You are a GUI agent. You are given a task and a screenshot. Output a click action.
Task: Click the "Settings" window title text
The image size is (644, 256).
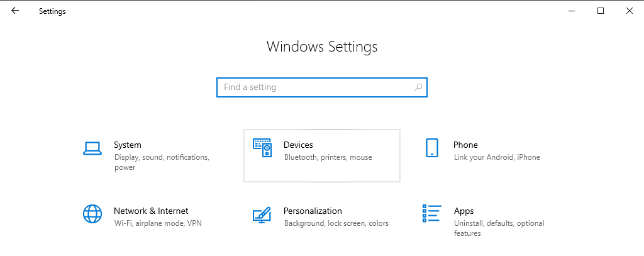coord(52,11)
